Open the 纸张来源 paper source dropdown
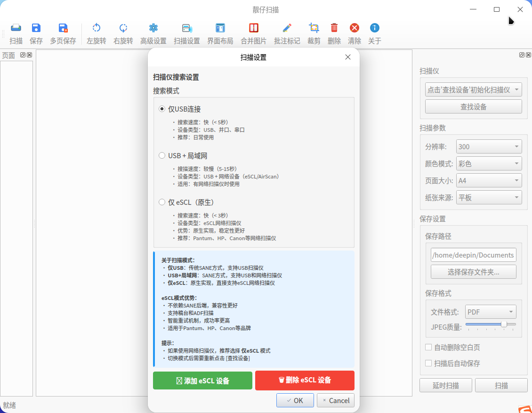532x413 pixels. 489,197
